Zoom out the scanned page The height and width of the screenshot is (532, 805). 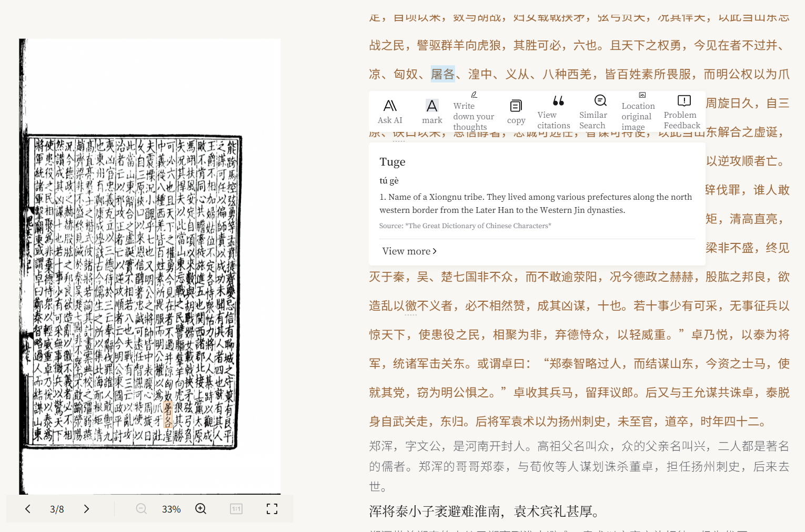142,509
